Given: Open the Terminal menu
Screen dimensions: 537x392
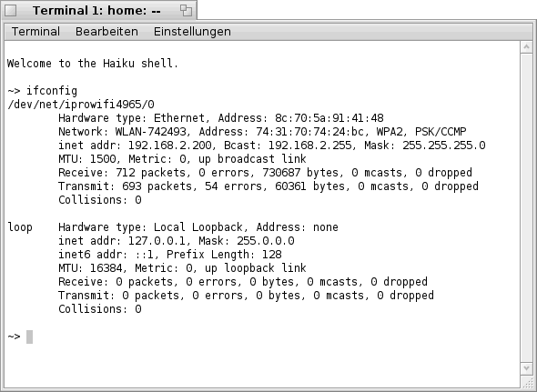Looking at the screenshot, I should click(x=35, y=32).
